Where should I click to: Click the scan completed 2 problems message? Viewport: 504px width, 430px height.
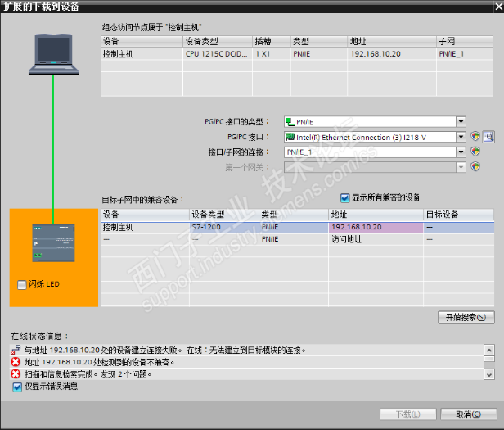88,374
